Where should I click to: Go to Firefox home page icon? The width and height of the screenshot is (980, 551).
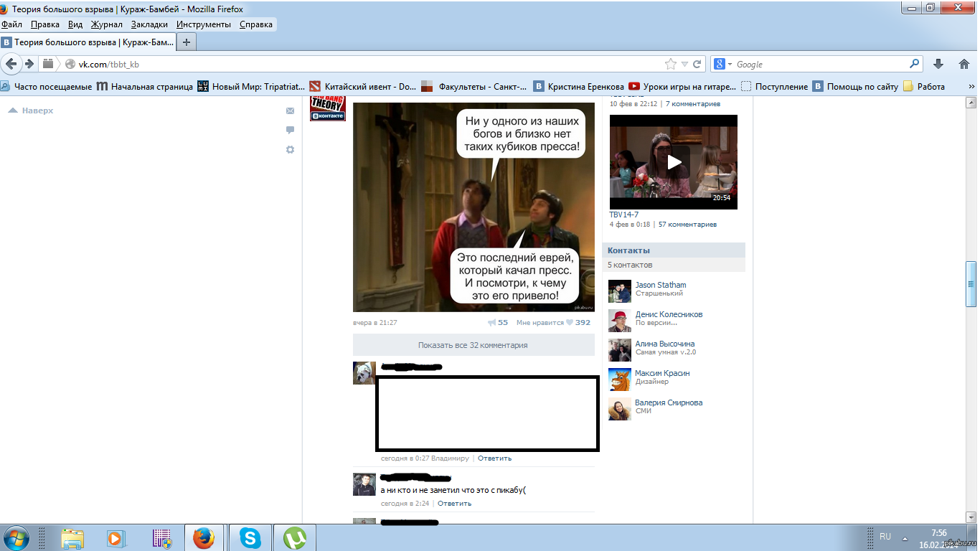click(x=963, y=64)
